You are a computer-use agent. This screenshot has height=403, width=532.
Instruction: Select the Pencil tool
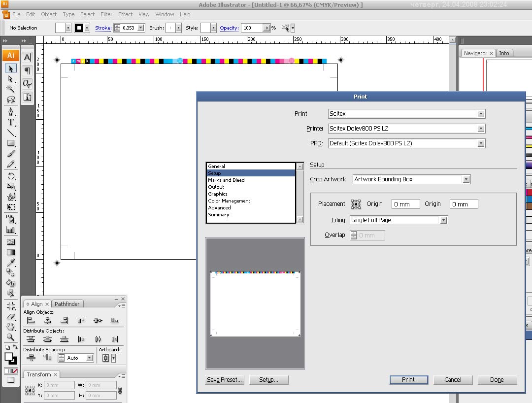point(11,164)
